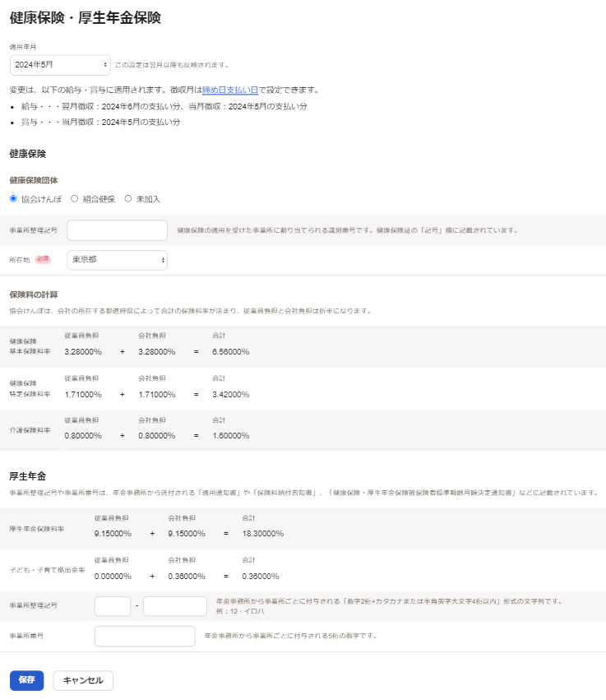The width and height of the screenshot is (606, 700).
Task: Click the 保存 button
Action: pos(27,680)
